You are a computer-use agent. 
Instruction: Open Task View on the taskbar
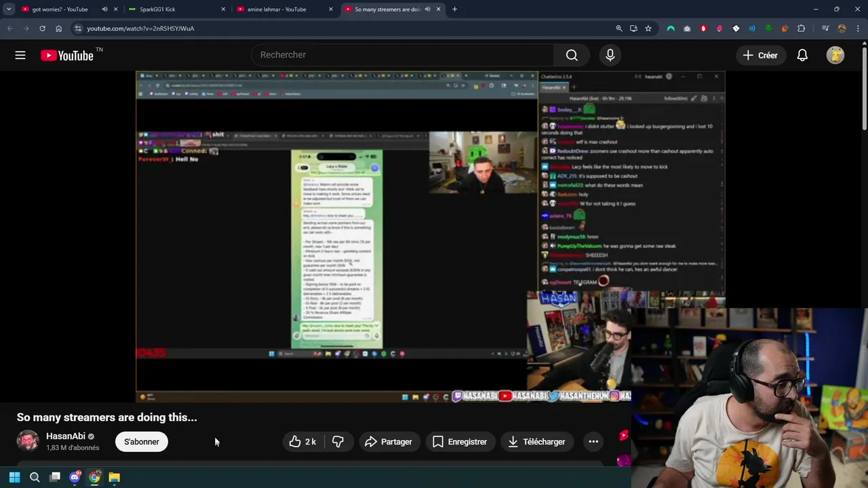[55, 477]
